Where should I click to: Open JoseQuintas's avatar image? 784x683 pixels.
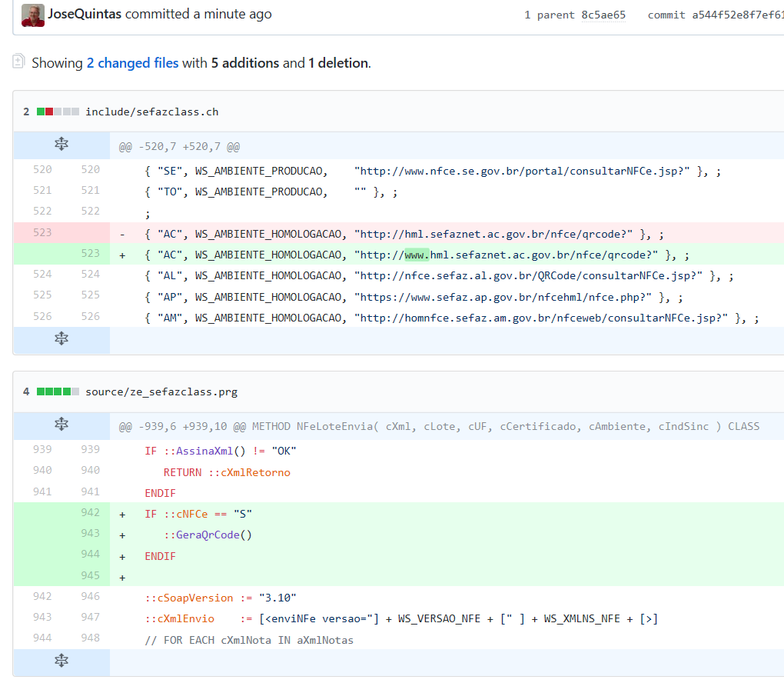tap(32, 15)
